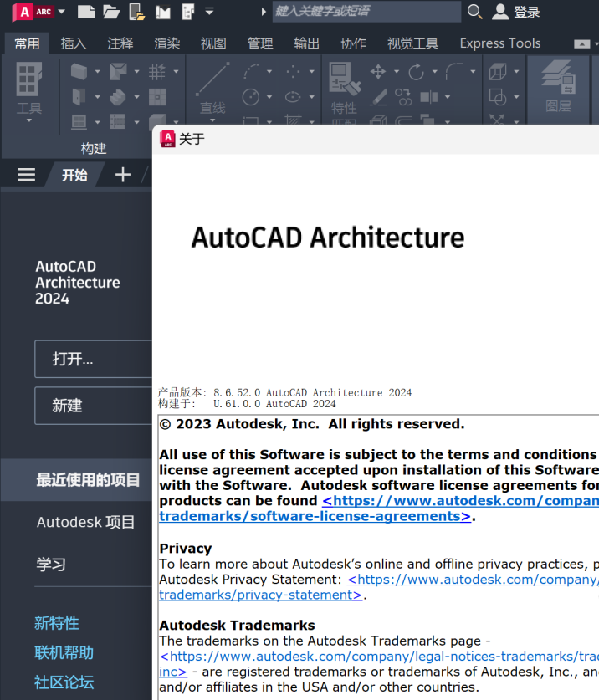Click the open folder icon in quick access toolbar
The height and width of the screenshot is (700, 599).
pos(111,12)
